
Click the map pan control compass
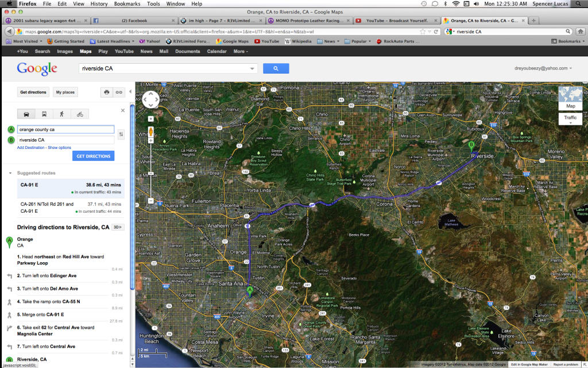pyautogui.click(x=151, y=99)
